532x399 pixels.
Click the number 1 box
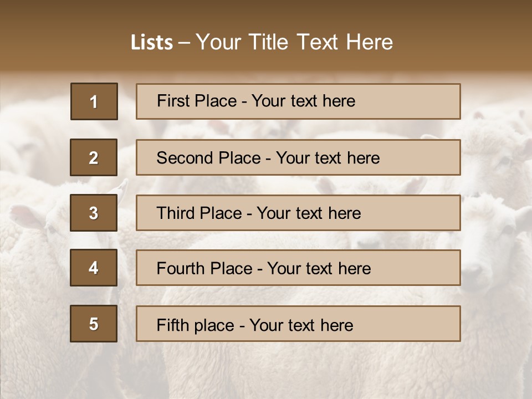[x=94, y=101]
